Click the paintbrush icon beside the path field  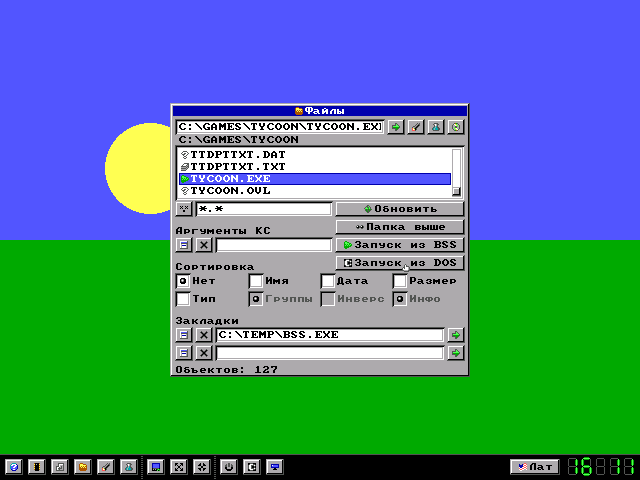click(x=416, y=127)
